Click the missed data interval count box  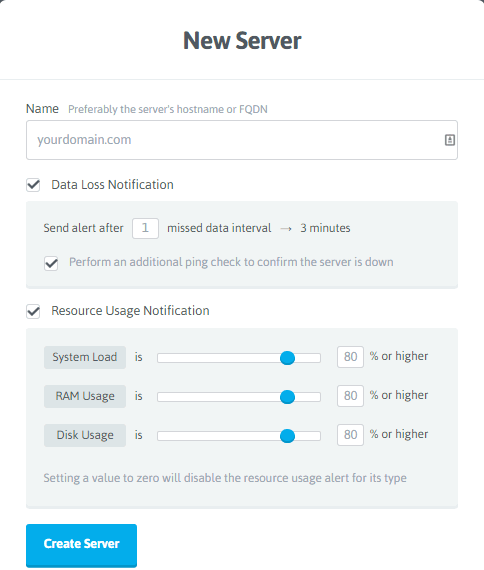tap(145, 228)
